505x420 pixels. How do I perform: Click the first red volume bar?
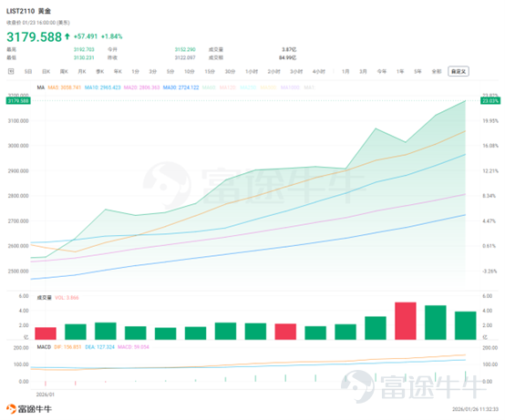pyautogui.click(x=46, y=333)
